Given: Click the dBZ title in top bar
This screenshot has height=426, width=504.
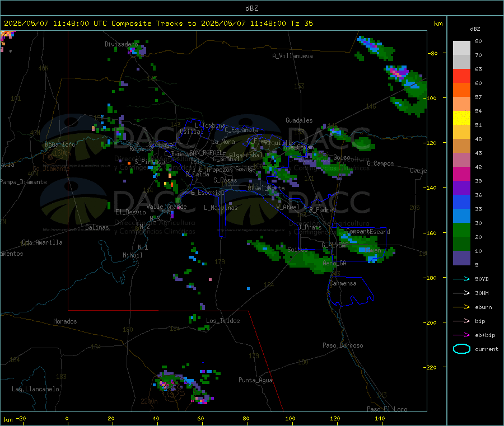Looking at the screenshot, I should click(251, 8).
